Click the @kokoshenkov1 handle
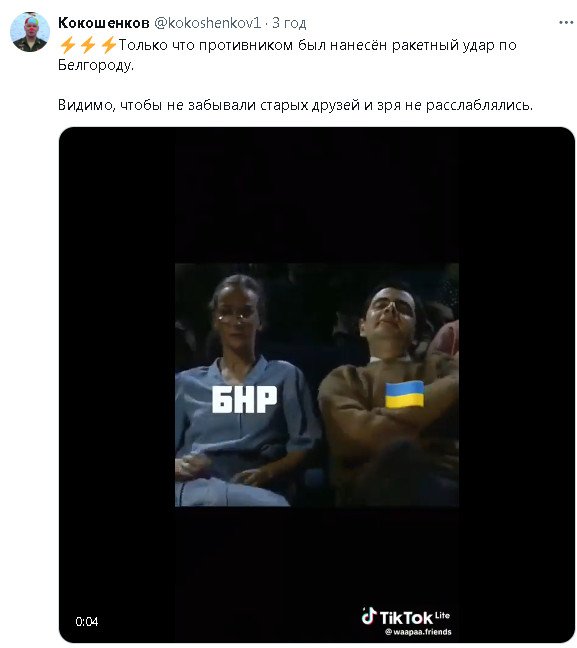 tap(207, 23)
